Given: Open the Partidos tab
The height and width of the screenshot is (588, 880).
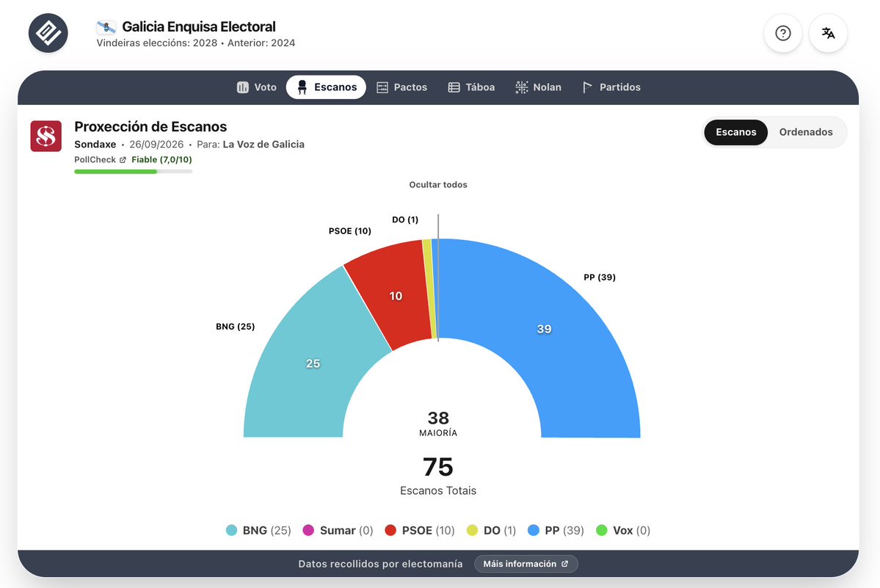Looking at the screenshot, I should coord(611,87).
